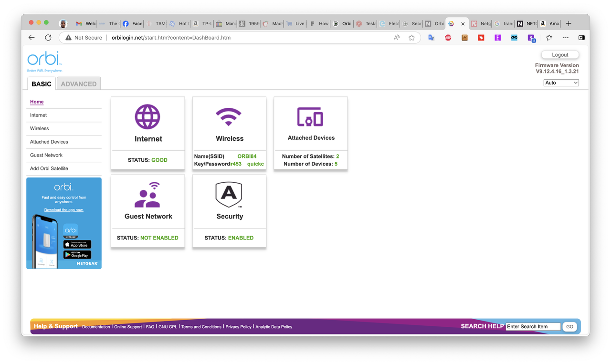Open the Terms and Conditions link
The image size is (611, 364).
tap(201, 327)
